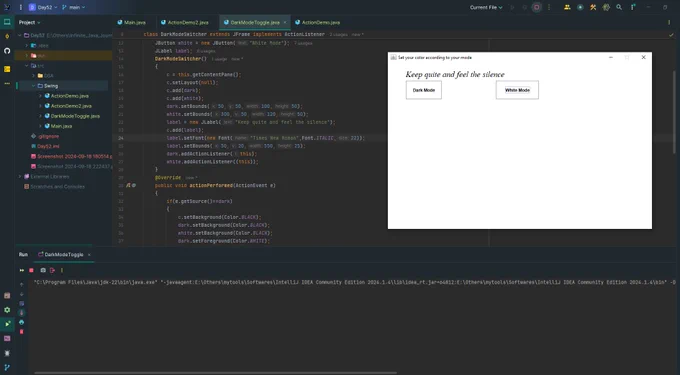This screenshot has height=375, width=680.
Task: Open the GitHub tool window icon
Action: pyautogui.click(x=7, y=51)
